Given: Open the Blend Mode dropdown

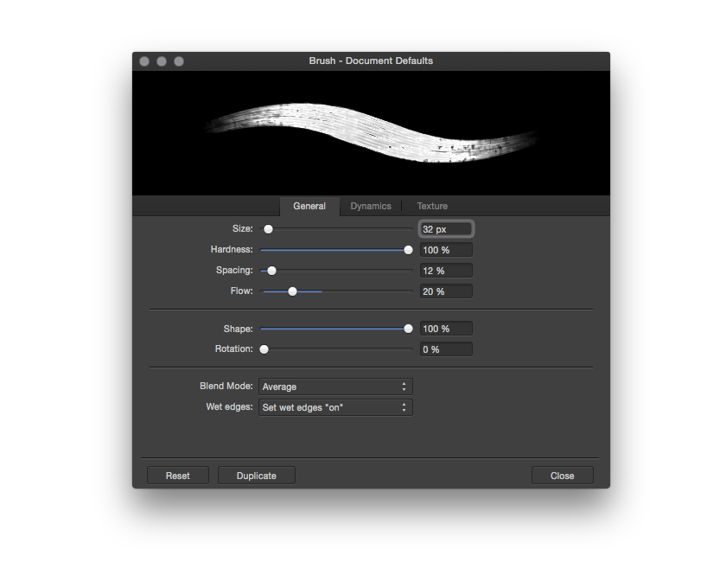Looking at the screenshot, I should 335,387.
